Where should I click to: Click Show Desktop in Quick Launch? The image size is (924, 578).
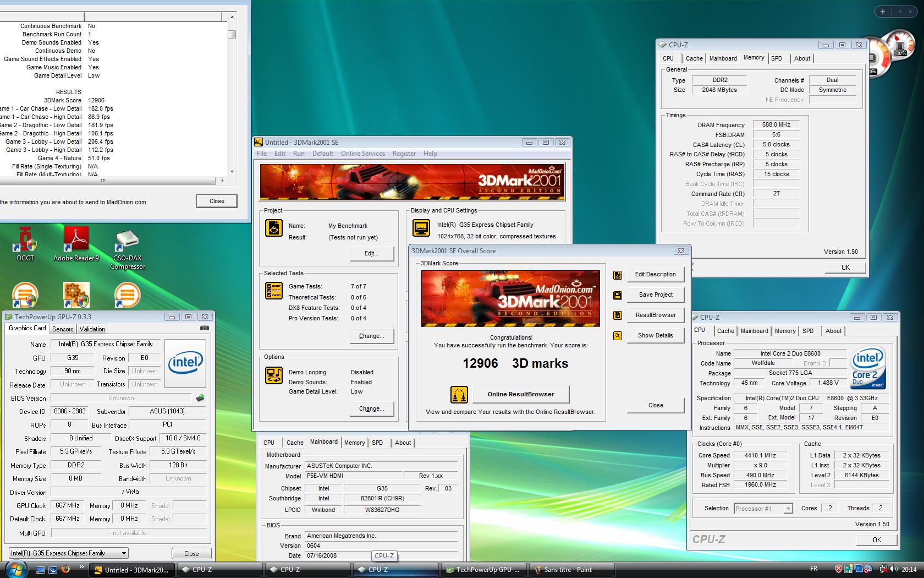pyautogui.click(x=39, y=569)
